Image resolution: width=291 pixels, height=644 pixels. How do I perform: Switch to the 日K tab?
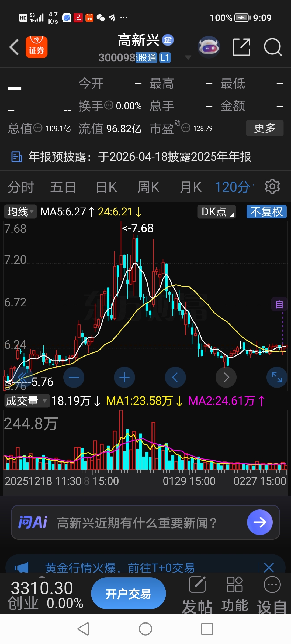point(107,187)
